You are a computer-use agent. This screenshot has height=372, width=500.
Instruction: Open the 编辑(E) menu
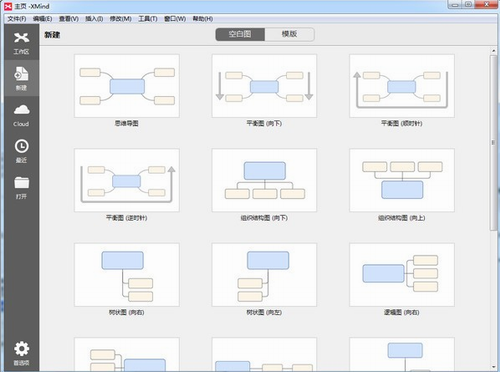(x=42, y=19)
